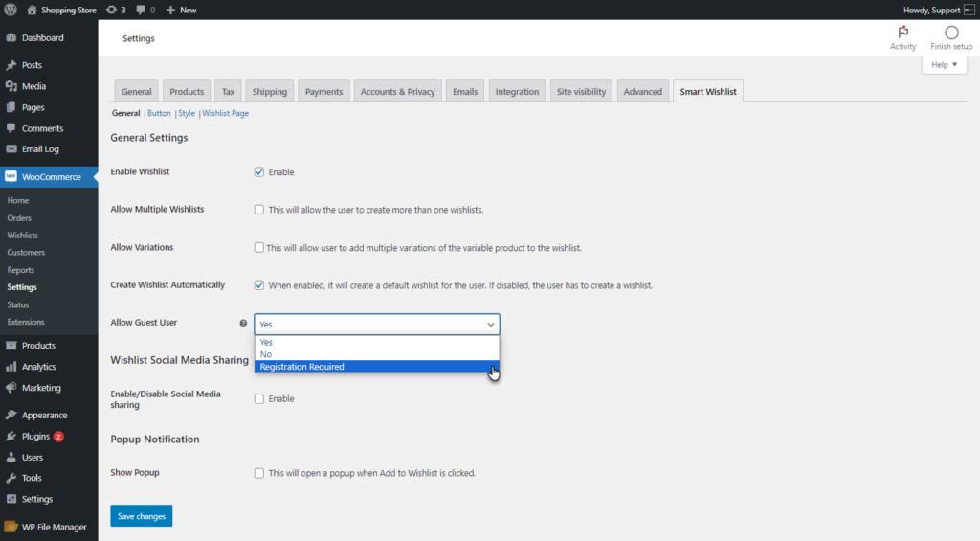Open WooCommerce Reports submenu
The height and width of the screenshot is (541, 980).
21,270
